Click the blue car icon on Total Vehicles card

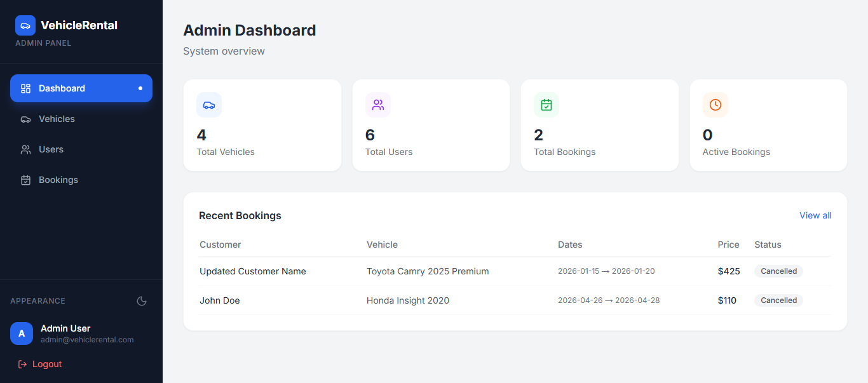click(209, 105)
